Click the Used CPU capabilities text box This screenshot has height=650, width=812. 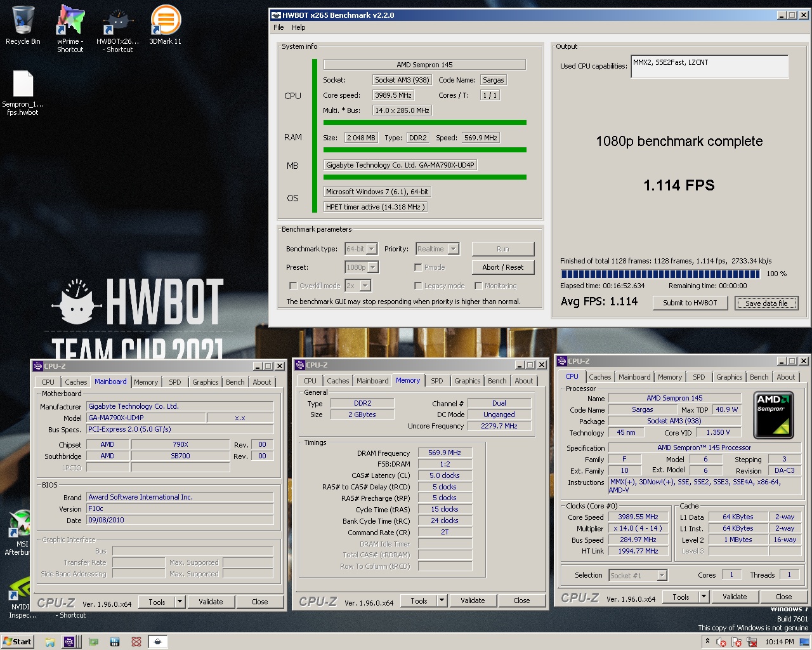click(x=710, y=66)
